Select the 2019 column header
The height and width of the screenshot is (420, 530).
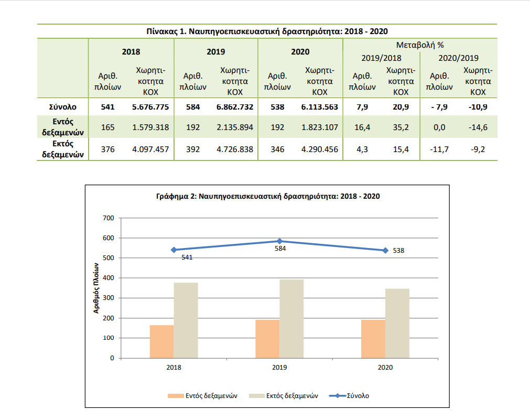pyautogui.click(x=215, y=52)
